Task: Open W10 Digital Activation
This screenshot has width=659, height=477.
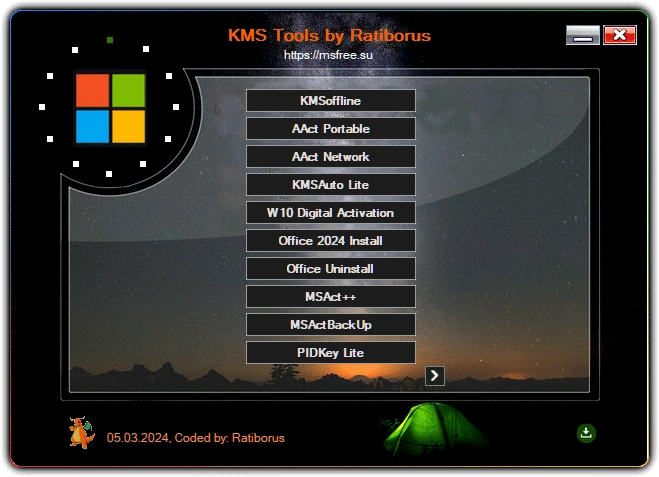Action: (331, 213)
